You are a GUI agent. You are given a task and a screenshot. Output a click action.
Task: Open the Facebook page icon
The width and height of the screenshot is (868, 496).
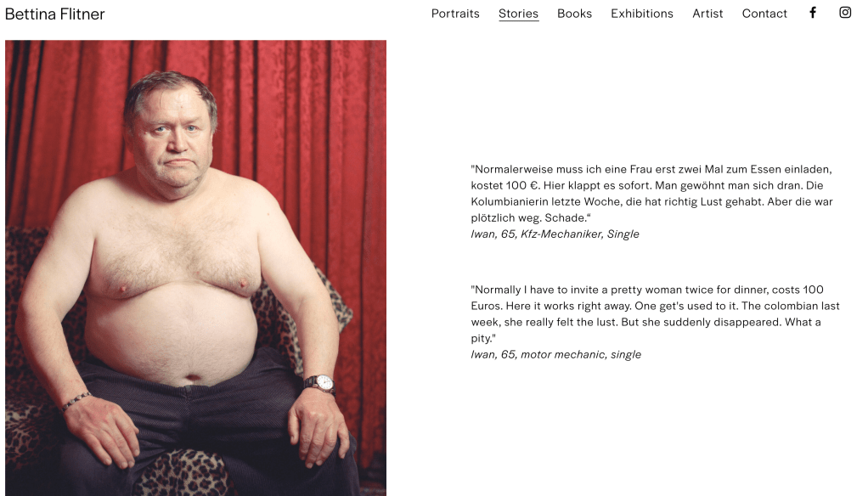coord(813,13)
